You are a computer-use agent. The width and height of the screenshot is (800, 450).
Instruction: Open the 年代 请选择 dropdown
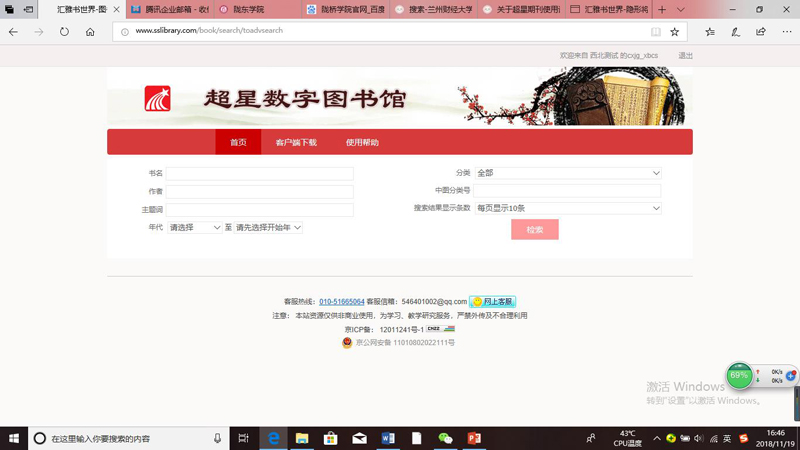click(194, 228)
